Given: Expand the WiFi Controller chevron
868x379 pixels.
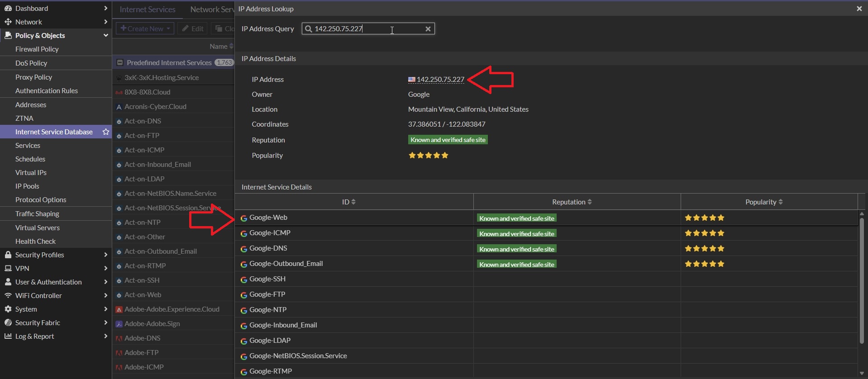Looking at the screenshot, I should coord(105,295).
